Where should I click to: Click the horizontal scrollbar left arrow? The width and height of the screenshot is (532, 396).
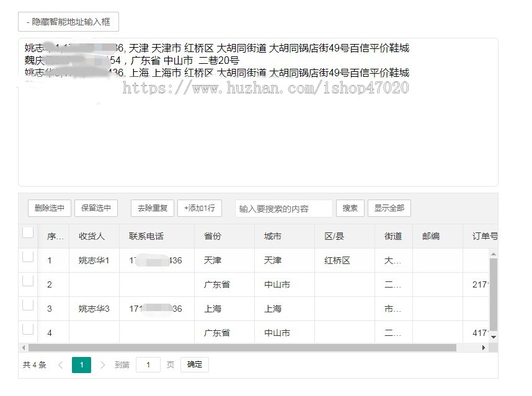click(23, 348)
